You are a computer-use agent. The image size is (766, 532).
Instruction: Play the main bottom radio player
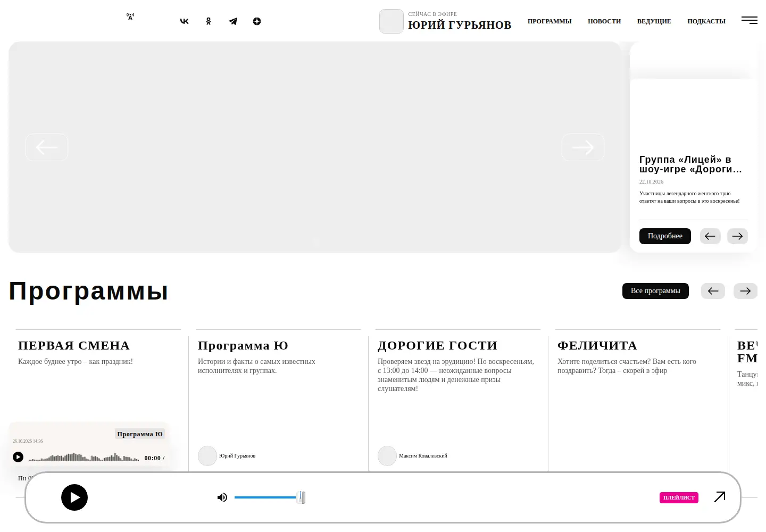(74, 497)
